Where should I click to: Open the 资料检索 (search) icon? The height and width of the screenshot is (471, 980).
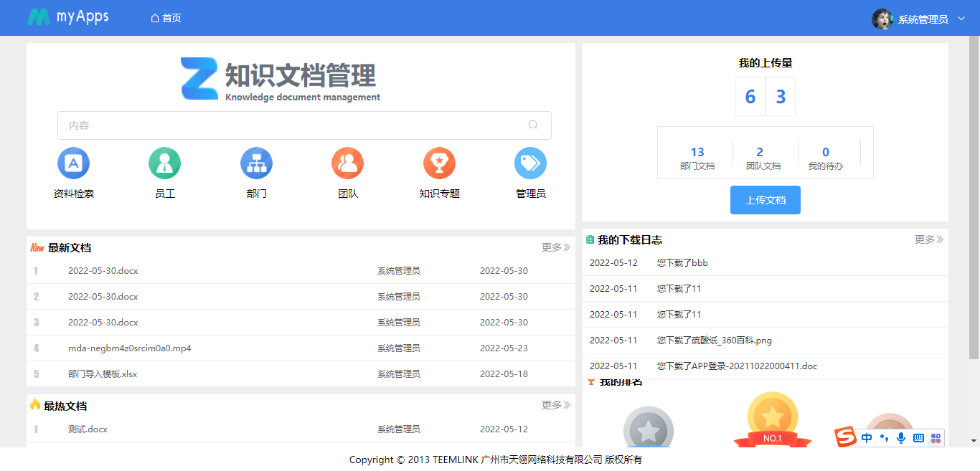pos(73,163)
